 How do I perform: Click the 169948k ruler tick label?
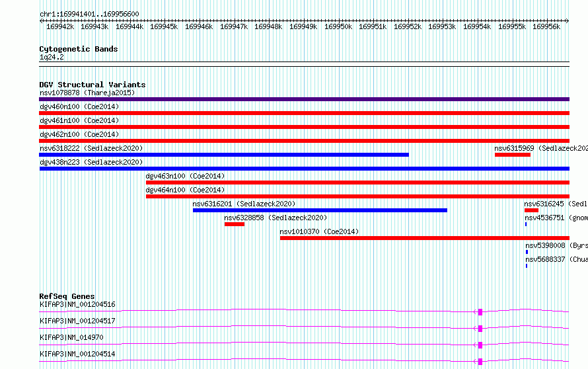tap(268, 26)
